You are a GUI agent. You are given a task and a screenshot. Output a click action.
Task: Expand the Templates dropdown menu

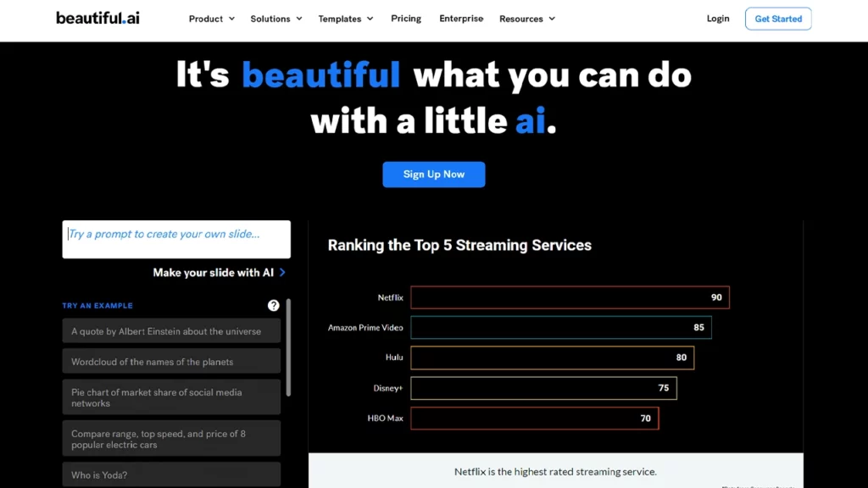[x=346, y=19]
